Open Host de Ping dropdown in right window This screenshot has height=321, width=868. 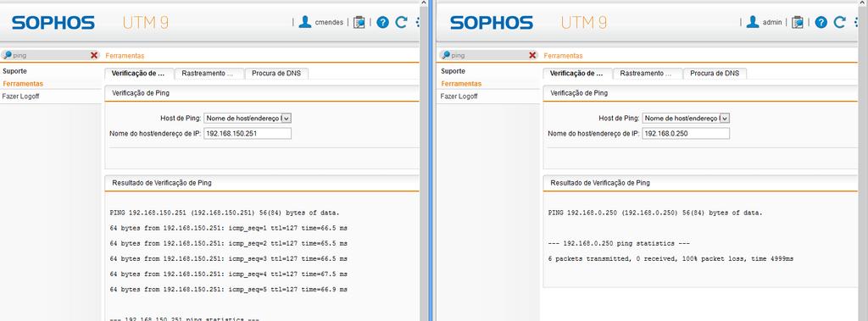pyautogui.click(x=686, y=118)
